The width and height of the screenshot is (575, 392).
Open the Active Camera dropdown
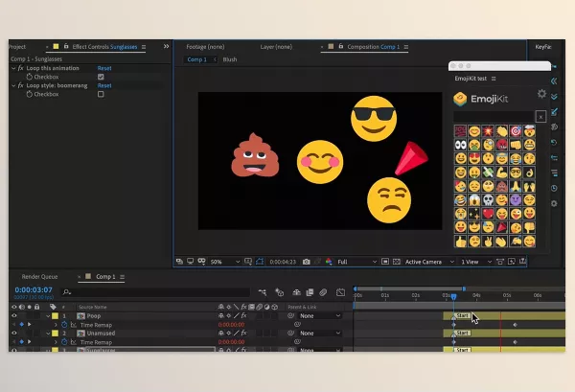pos(429,262)
